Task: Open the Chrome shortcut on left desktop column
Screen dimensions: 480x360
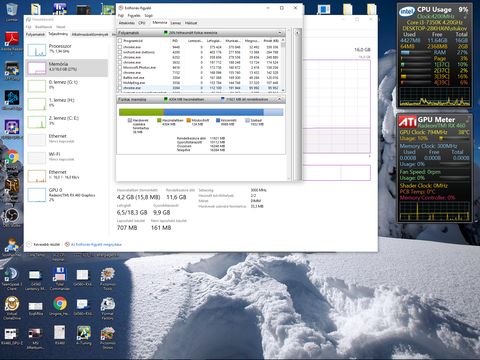Action: [12, 157]
